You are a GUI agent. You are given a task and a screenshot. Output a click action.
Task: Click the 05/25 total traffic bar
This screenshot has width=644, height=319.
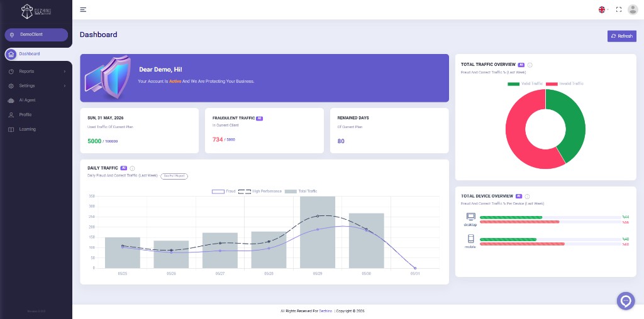[123, 252]
